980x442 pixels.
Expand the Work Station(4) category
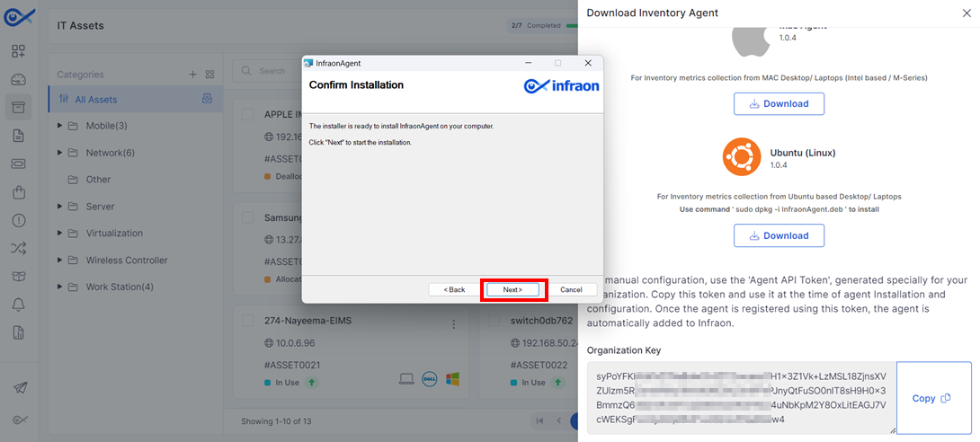[60, 287]
